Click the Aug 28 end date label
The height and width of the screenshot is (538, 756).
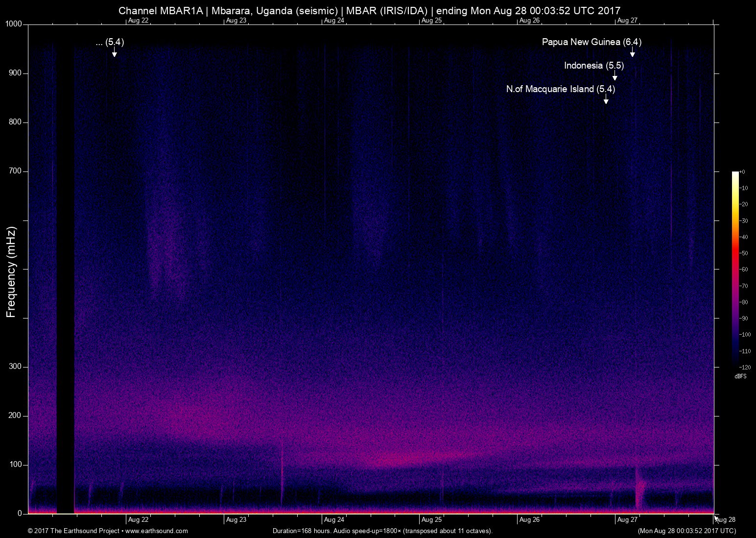[727, 520]
